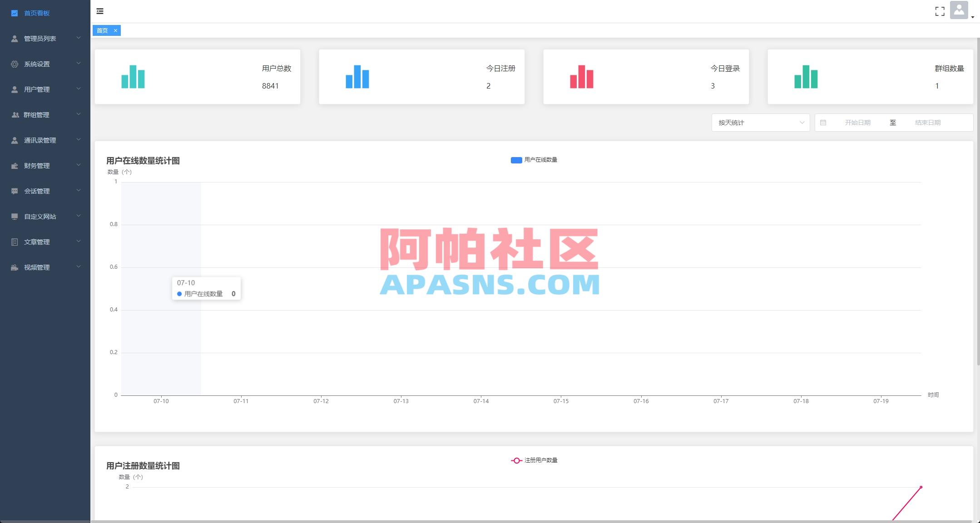Click the 会话管理 chat bubble icon

click(14, 191)
